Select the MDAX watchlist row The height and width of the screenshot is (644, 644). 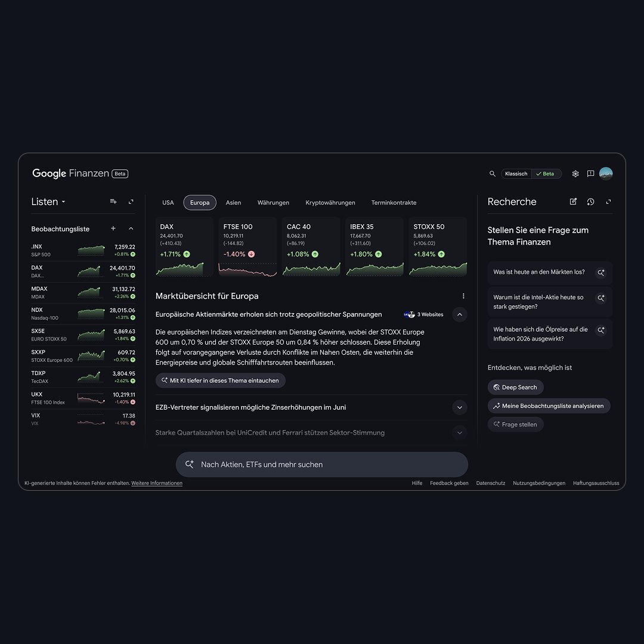pos(83,293)
